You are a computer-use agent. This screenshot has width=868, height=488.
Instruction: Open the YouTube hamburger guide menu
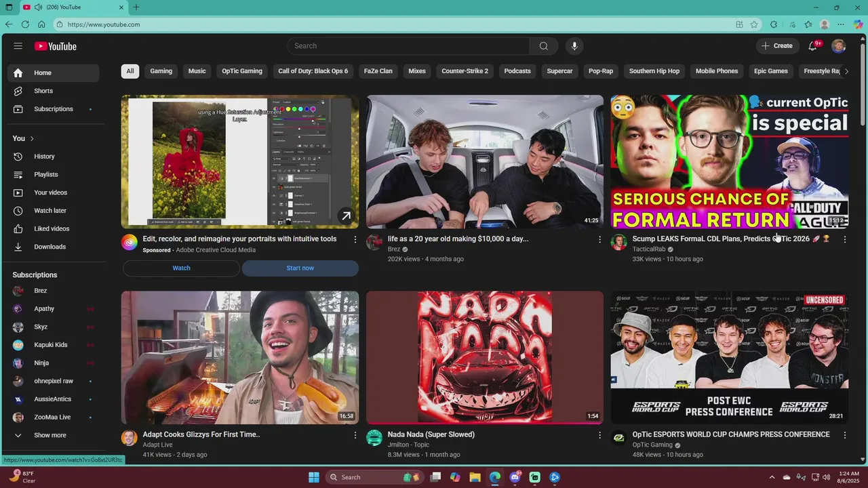point(18,46)
